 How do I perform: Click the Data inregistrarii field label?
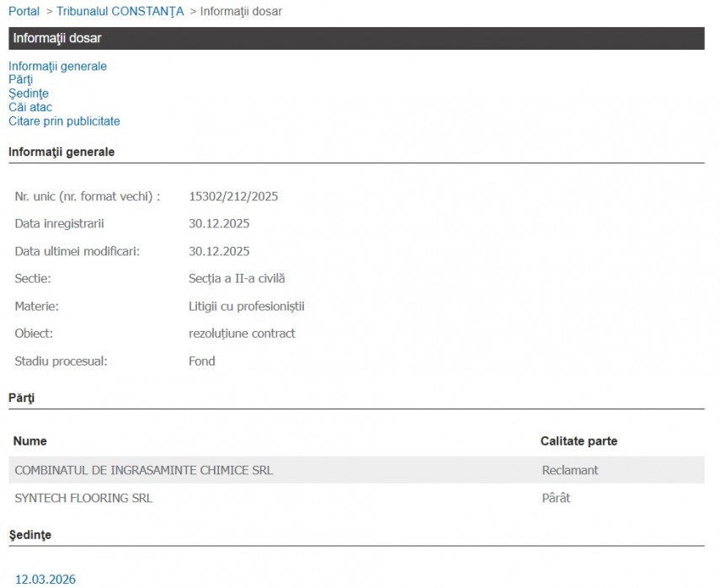59,223
